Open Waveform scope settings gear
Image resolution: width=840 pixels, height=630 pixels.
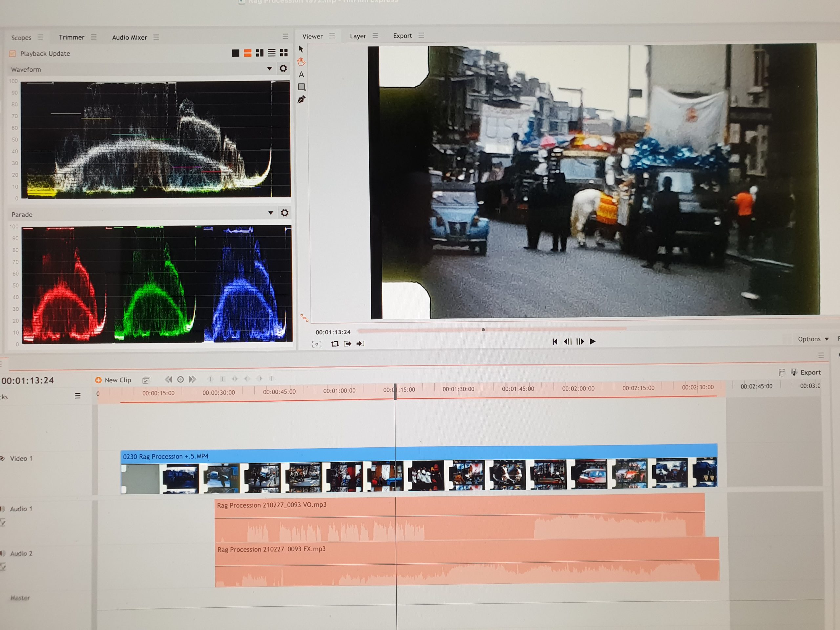(283, 68)
